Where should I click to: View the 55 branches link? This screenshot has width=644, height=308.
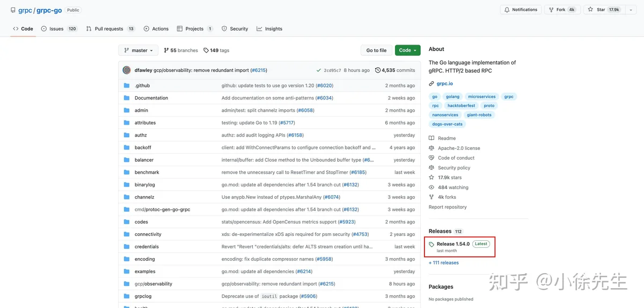[x=181, y=50]
